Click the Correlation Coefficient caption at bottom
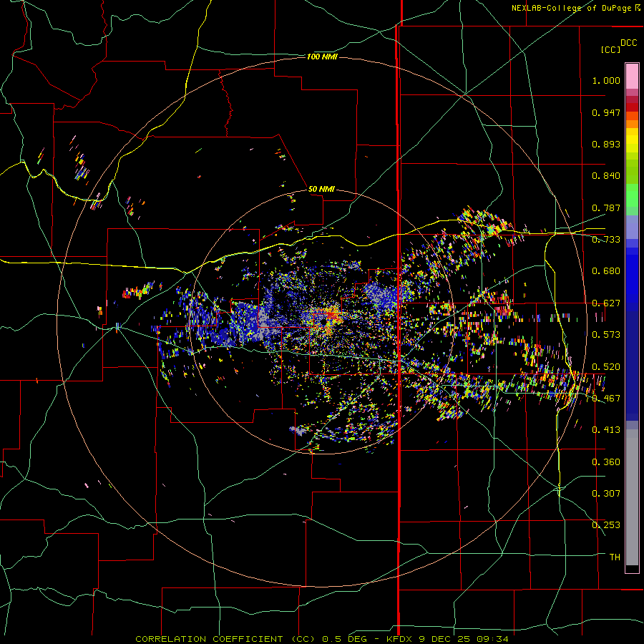The width and height of the screenshot is (644, 644). pyautogui.click(x=321, y=639)
